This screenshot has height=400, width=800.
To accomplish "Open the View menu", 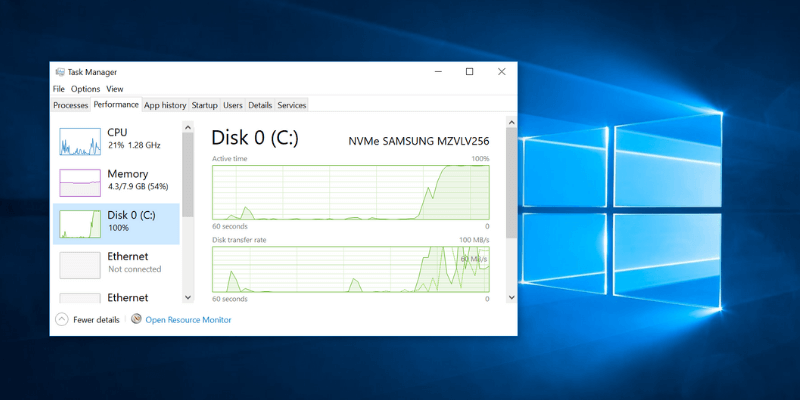I will click(115, 89).
